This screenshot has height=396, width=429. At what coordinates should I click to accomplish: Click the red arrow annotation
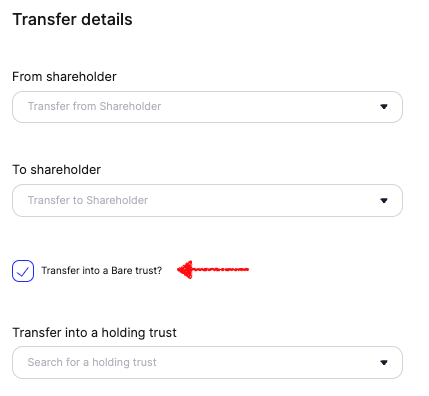213,269
